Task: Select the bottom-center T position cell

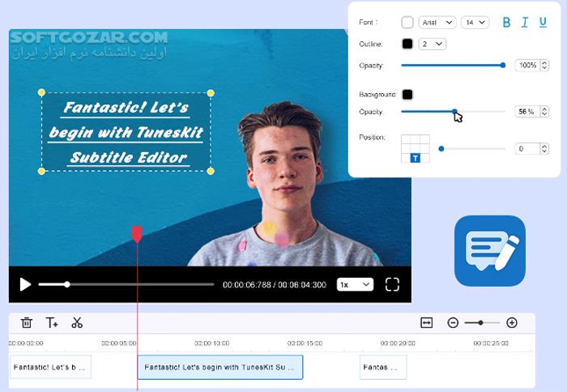Action: coord(416,158)
